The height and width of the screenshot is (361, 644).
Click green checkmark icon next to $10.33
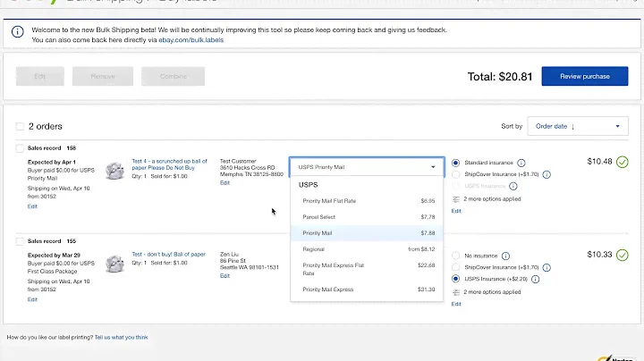point(622,255)
